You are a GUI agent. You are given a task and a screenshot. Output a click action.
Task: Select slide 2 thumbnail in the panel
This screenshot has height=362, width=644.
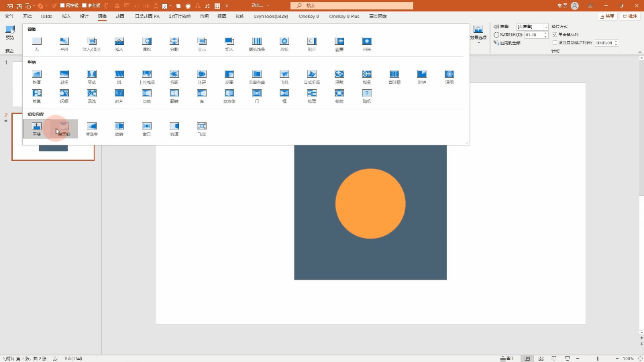[53, 137]
